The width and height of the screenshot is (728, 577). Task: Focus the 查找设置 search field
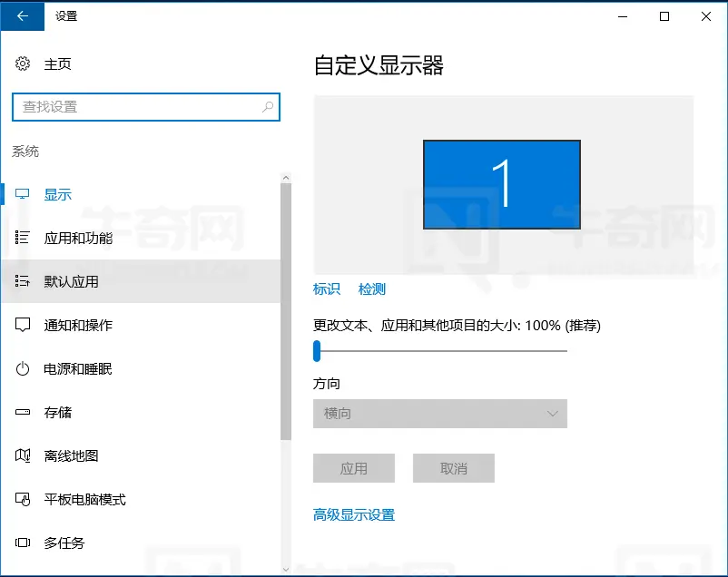146,107
